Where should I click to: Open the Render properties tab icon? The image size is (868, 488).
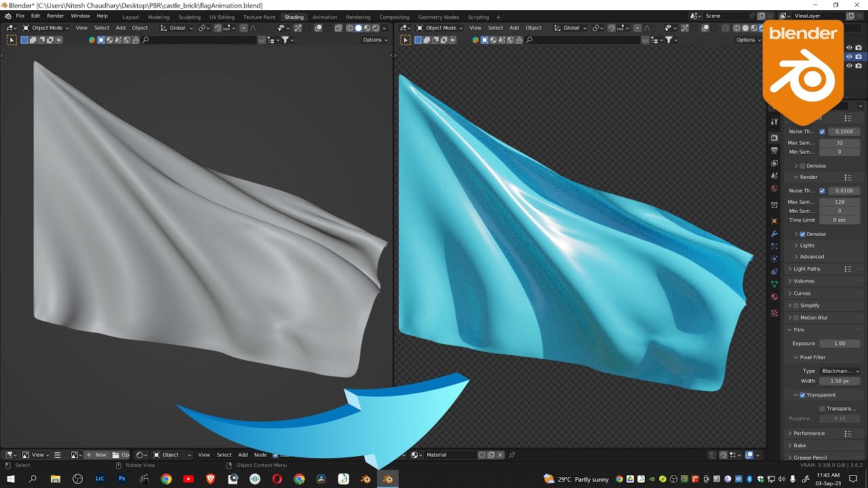774,138
